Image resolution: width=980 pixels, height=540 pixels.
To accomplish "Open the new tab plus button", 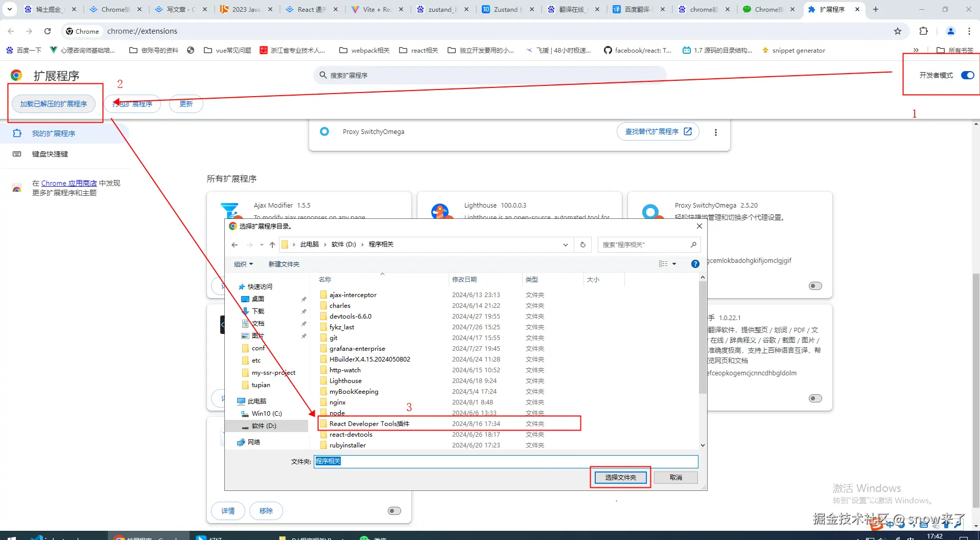I will coord(875,9).
